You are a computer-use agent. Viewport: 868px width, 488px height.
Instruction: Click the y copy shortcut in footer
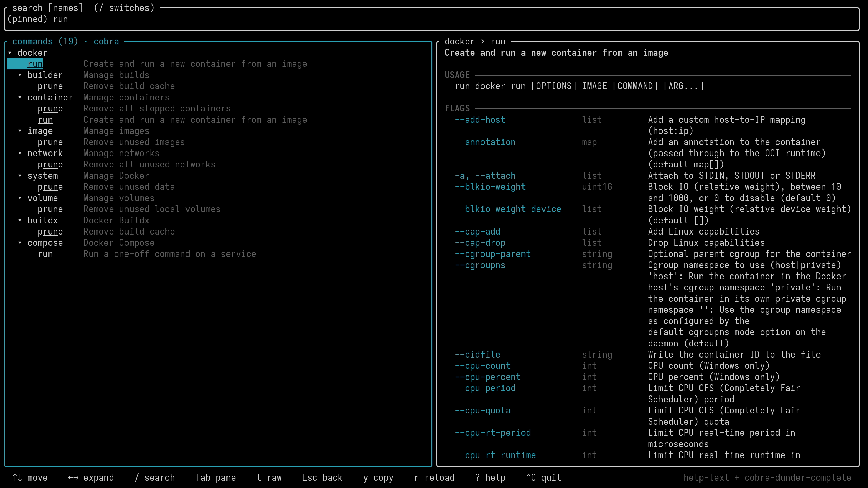pos(378,478)
